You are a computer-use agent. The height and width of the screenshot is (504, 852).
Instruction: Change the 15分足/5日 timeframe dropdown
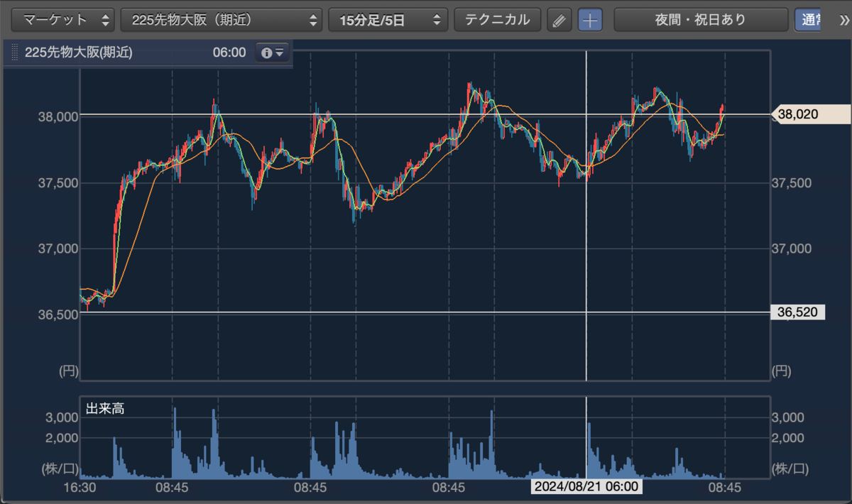[388, 20]
